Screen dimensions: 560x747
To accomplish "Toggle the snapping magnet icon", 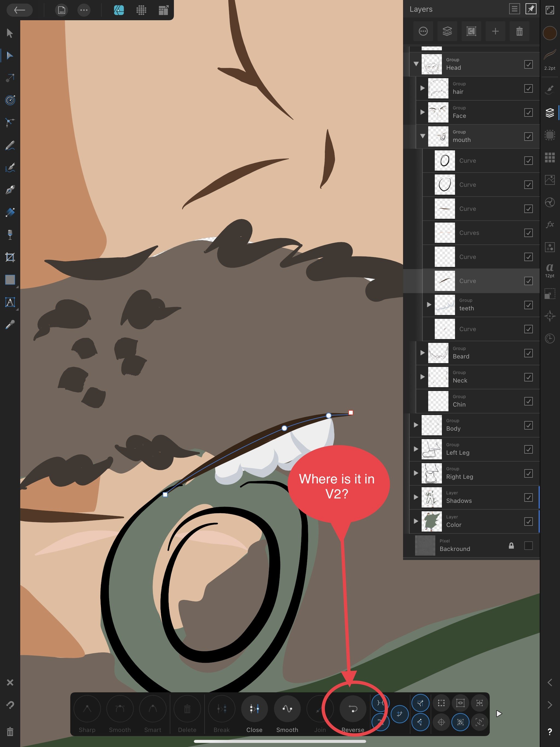I will (10, 705).
